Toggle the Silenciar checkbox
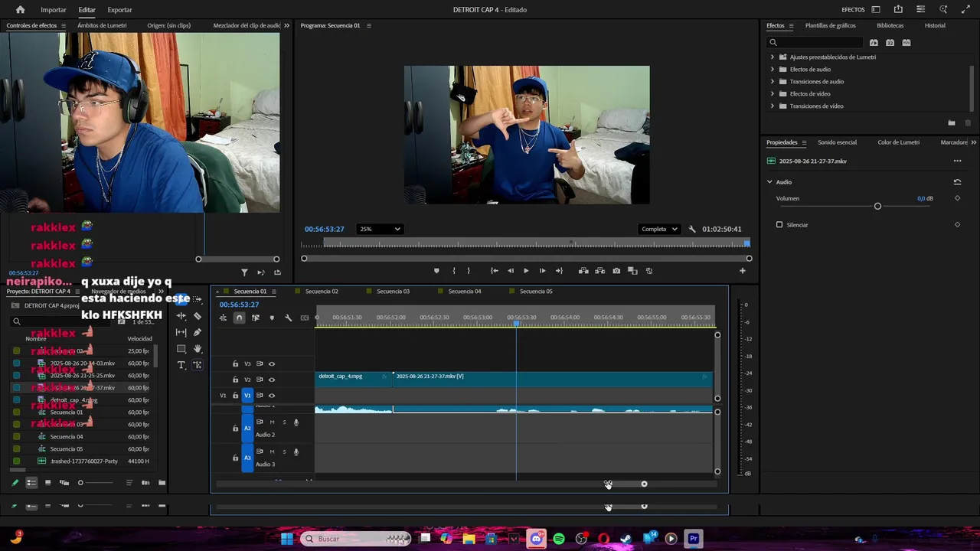This screenshot has height=551, width=980. tap(779, 225)
